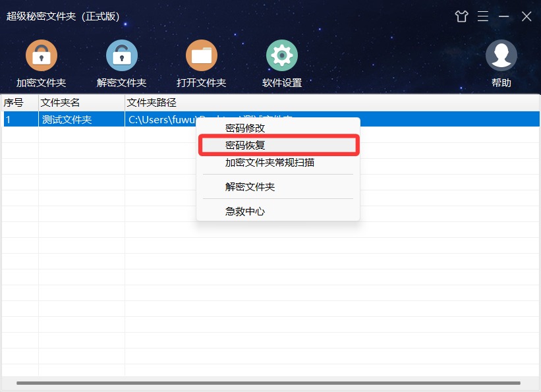Click the 加密文件夹 toolbar label
The image size is (541, 392).
point(42,83)
